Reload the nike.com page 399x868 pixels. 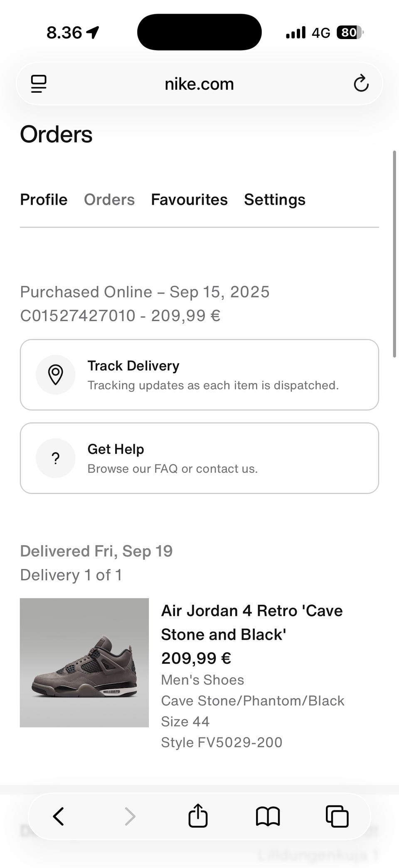coord(361,84)
